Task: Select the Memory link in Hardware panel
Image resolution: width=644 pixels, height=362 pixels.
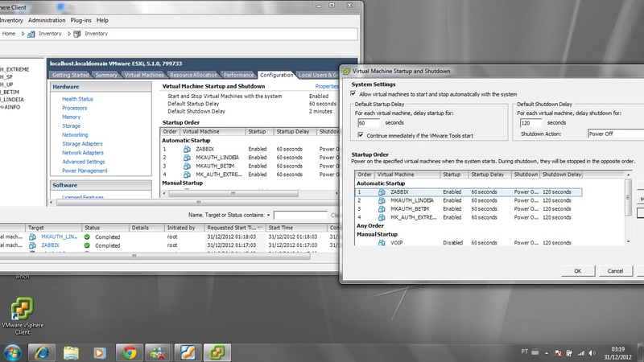Action: click(x=71, y=117)
